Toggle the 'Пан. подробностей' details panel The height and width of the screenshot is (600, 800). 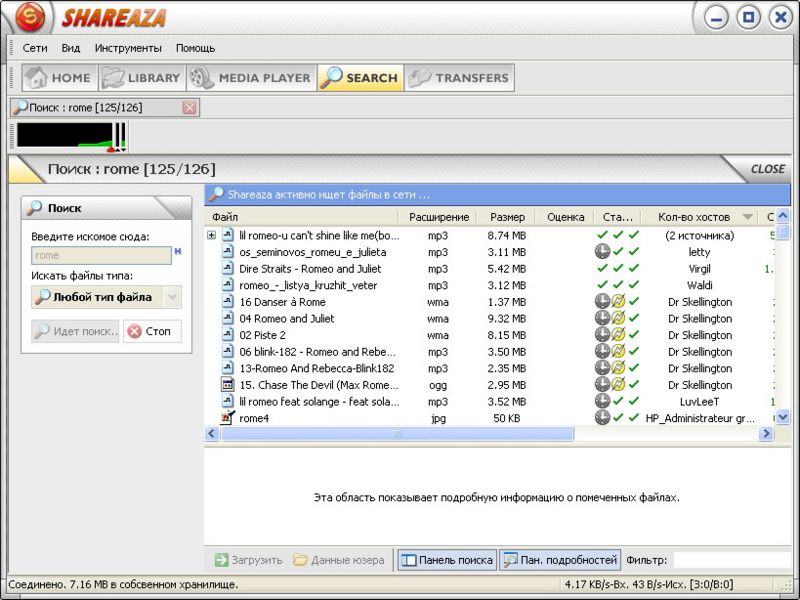[x=560, y=560]
